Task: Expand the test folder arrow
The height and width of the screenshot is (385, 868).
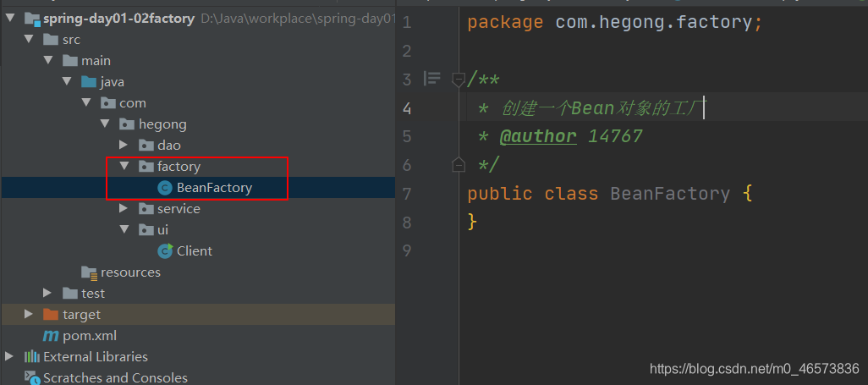Action: pos(48,293)
